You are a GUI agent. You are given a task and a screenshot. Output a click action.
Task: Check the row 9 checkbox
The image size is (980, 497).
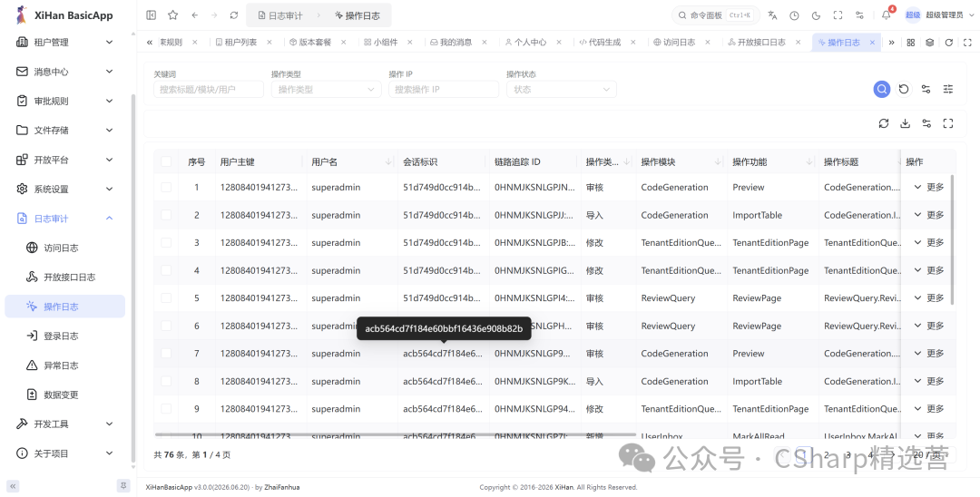click(166, 409)
